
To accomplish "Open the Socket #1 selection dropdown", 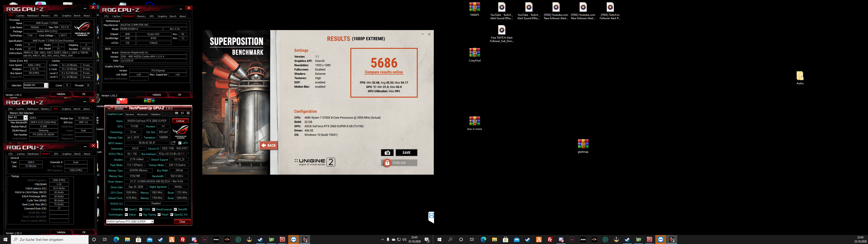I will pos(36,85).
